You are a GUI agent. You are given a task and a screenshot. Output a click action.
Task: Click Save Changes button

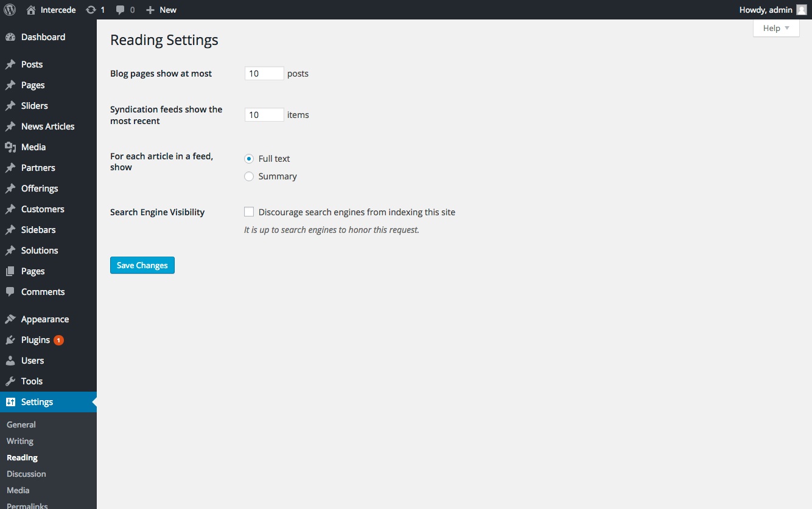tap(142, 265)
